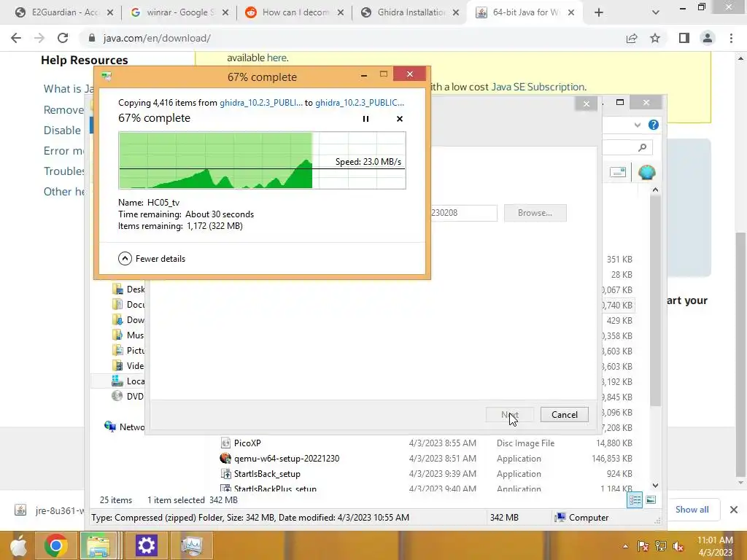Open a new Chrome tab
The image size is (747, 560).
(599, 12)
